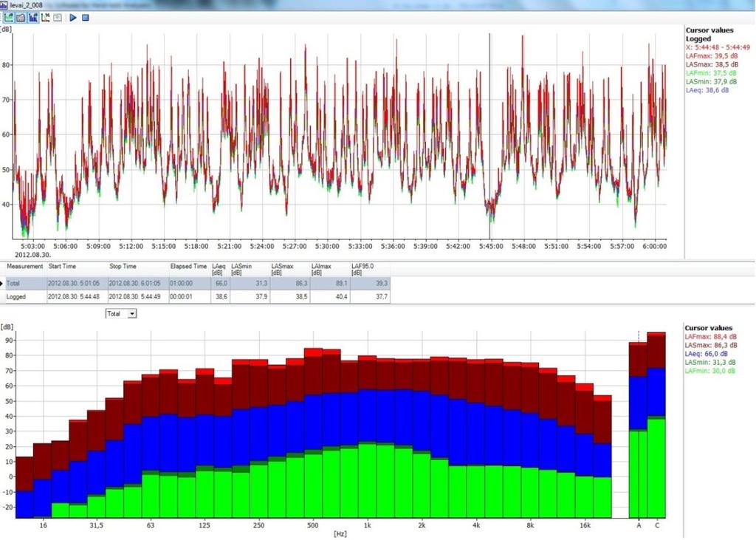Click the LASmin 31,3 dB spectrum legend entry
The height and width of the screenshot is (540, 756).
point(710,363)
